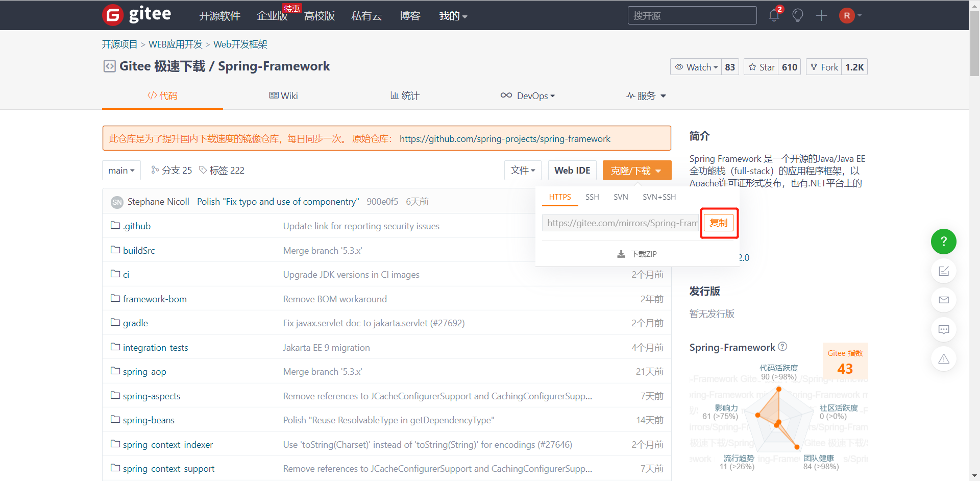Click the WEB应用开发 breadcrumb link

(x=176, y=44)
